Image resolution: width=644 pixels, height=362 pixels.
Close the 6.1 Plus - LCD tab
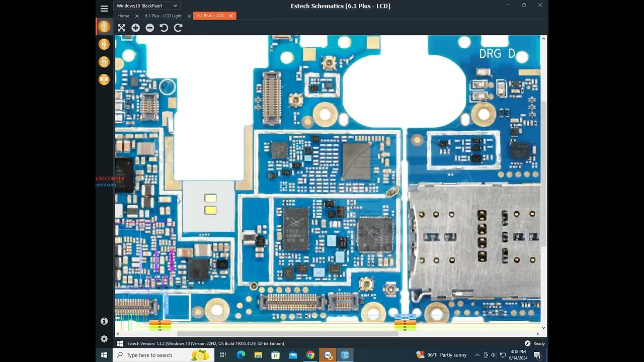coord(231,16)
